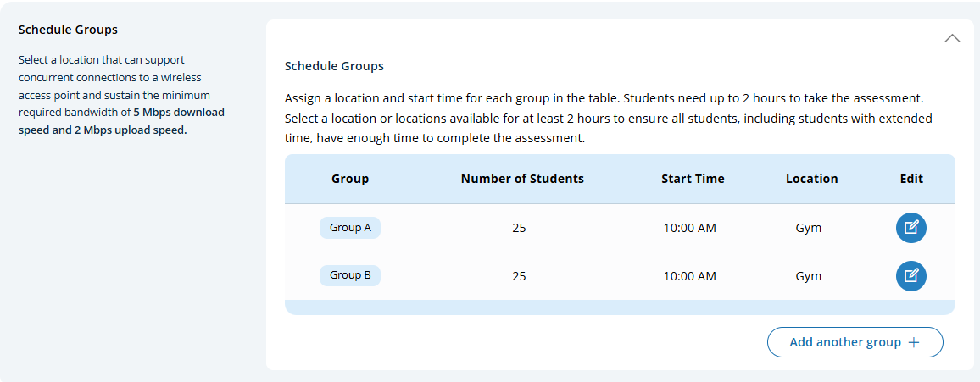Click the Number of Students column header

522,179
